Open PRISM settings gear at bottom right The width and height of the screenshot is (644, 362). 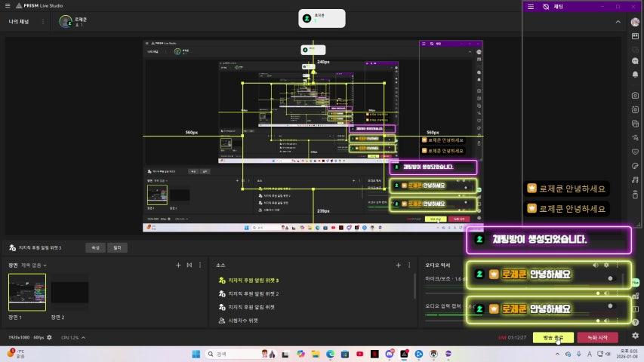pos(635,336)
